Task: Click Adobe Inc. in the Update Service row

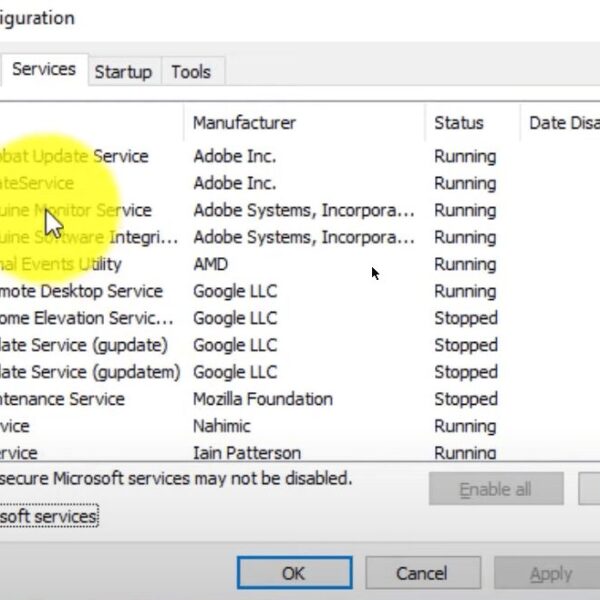Action: [235, 156]
